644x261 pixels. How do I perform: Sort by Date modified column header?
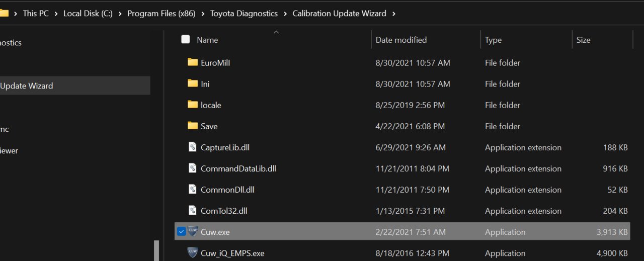[401, 40]
